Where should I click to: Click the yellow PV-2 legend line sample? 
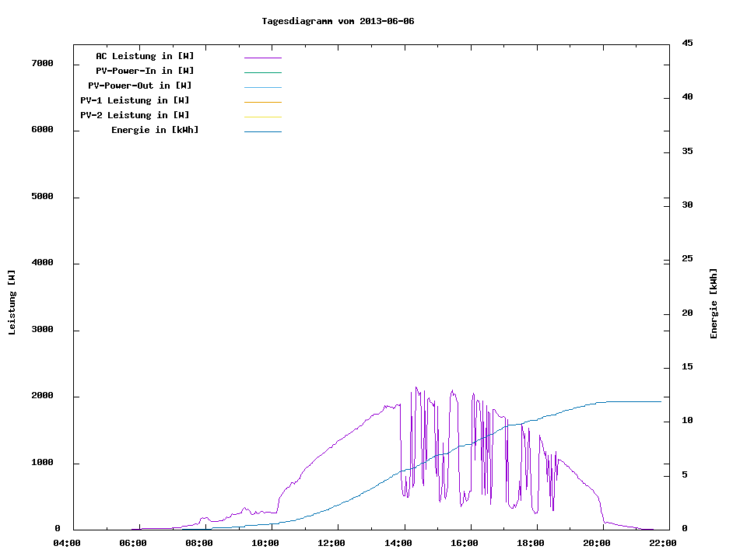pyautogui.click(x=262, y=117)
